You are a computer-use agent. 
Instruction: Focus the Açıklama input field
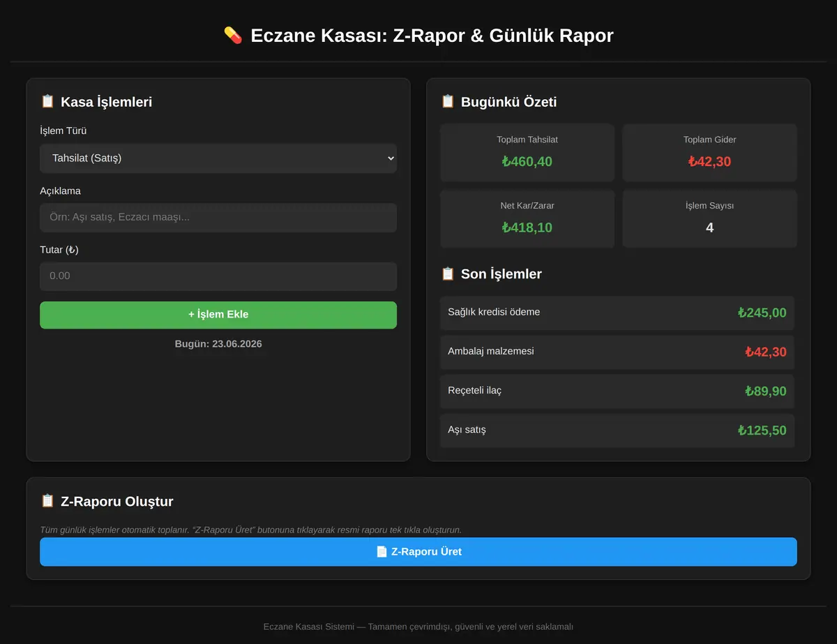[x=218, y=218]
